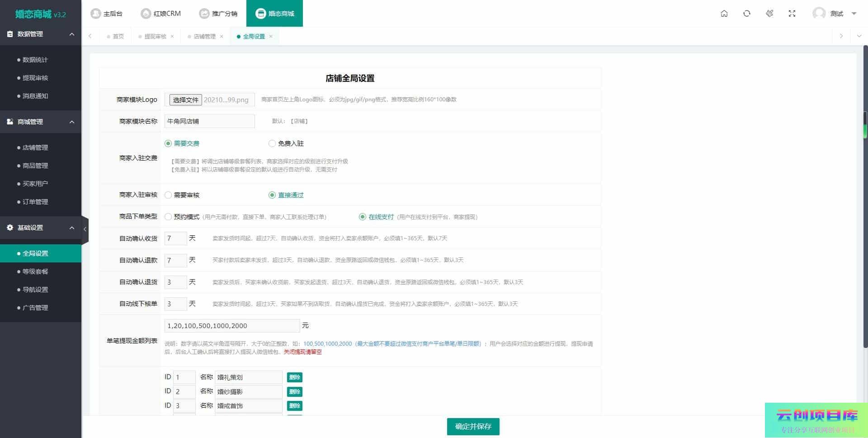868x438 pixels.
Task: Select the 需要审核 radio option
Action: tap(168, 195)
